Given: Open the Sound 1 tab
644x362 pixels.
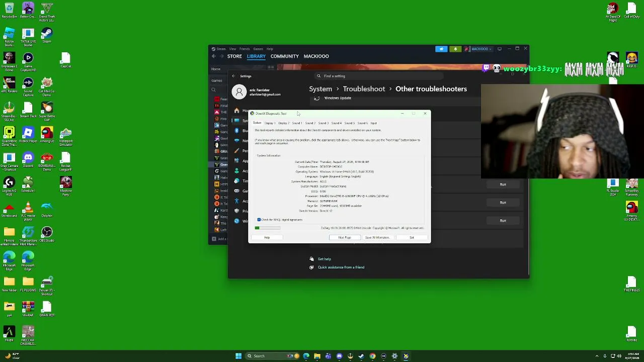Looking at the screenshot, I should [297, 123].
